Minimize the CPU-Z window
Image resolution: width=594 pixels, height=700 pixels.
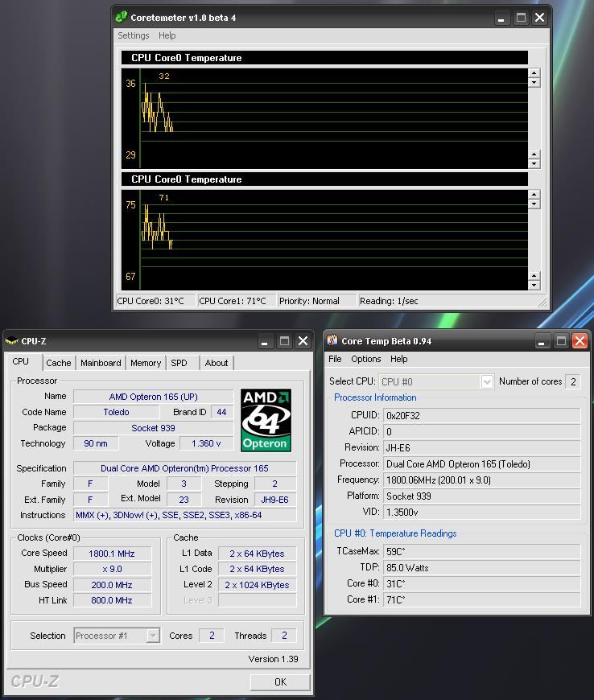264,342
